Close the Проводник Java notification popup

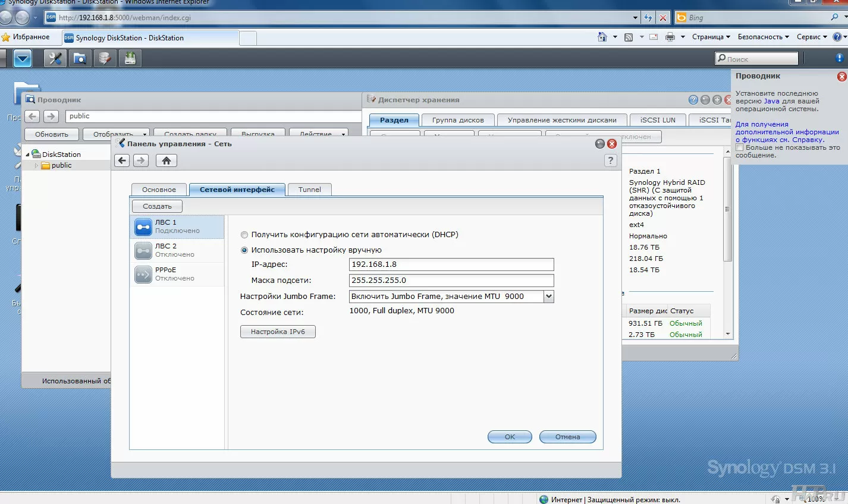pyautogui.click(x=841, y=77)
